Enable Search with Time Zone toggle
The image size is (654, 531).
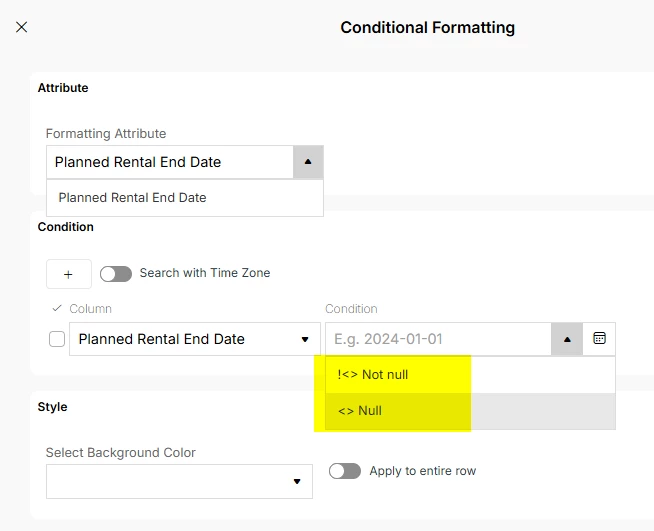coord(116,274)
